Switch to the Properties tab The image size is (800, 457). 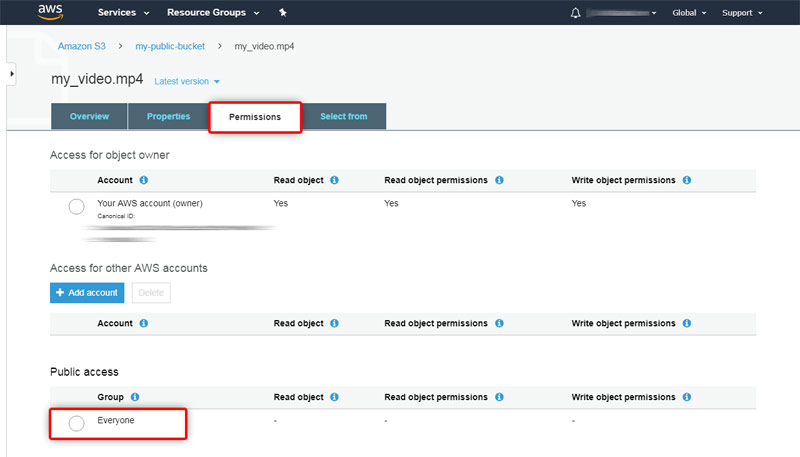168,116
